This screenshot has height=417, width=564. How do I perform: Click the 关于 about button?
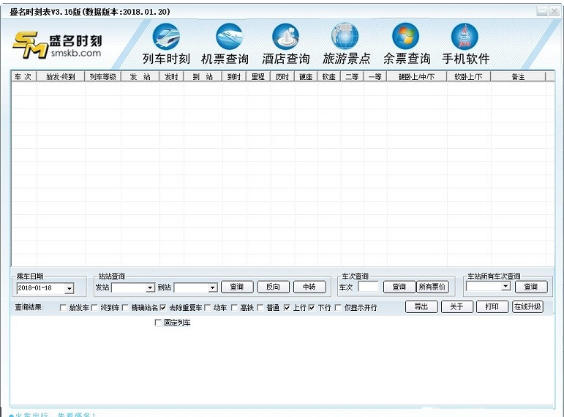point(457,307)
